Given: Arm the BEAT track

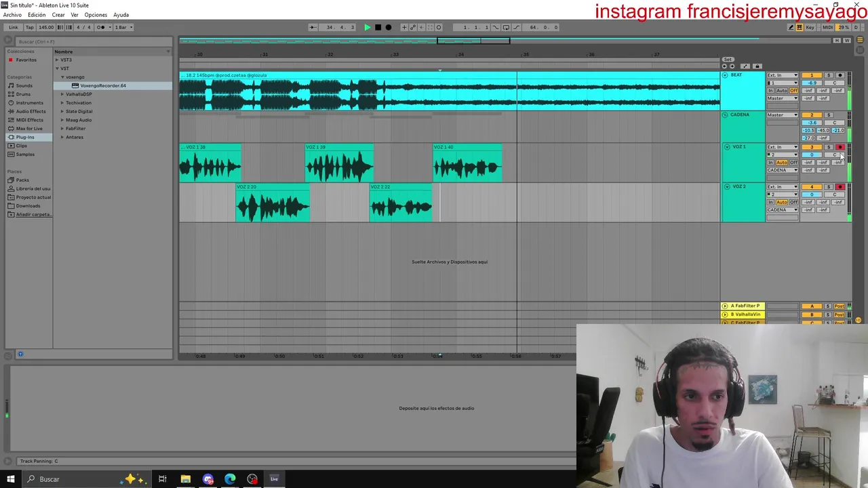Looking at the screenshot, I should coord(840,75).
